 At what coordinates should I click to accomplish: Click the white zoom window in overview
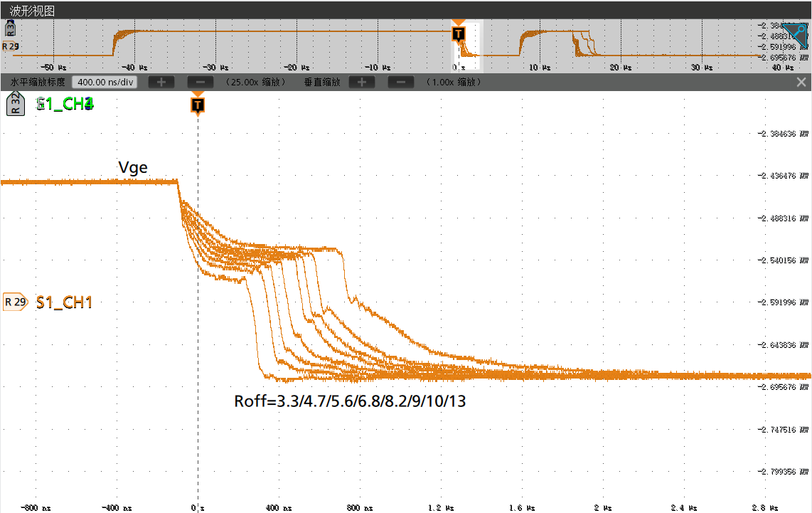(469, 47)
